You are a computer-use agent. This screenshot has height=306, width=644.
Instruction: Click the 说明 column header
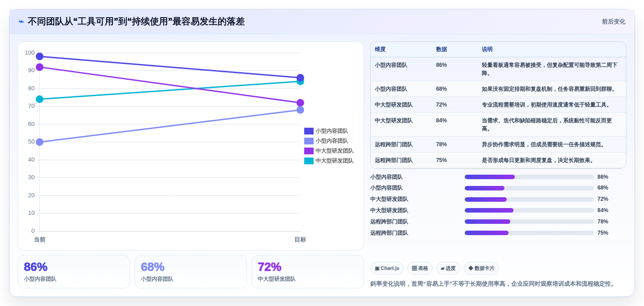tap(487, 50)
